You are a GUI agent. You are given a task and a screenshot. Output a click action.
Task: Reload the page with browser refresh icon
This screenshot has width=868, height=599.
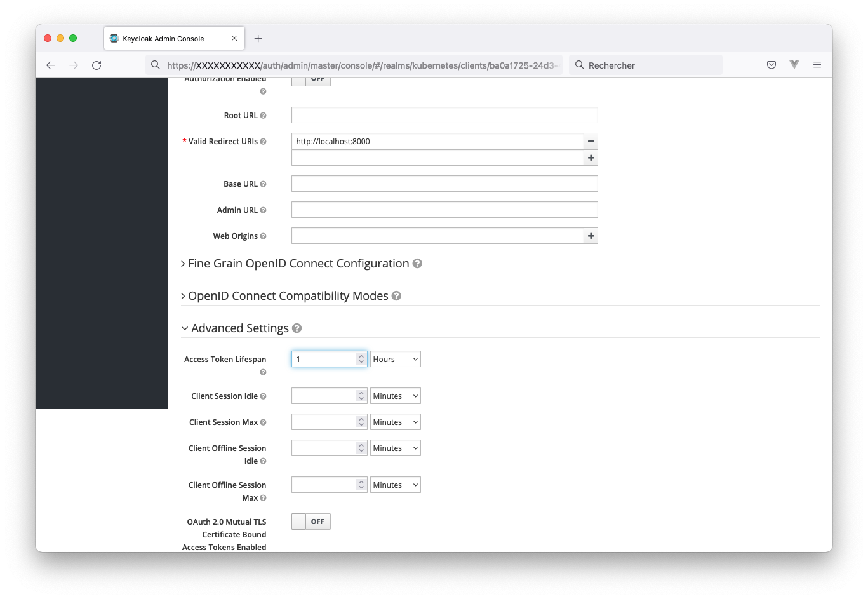click(97, 65)
